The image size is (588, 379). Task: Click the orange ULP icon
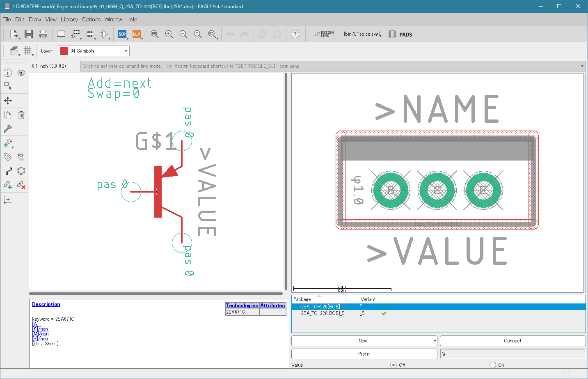[x=136, y=34]
